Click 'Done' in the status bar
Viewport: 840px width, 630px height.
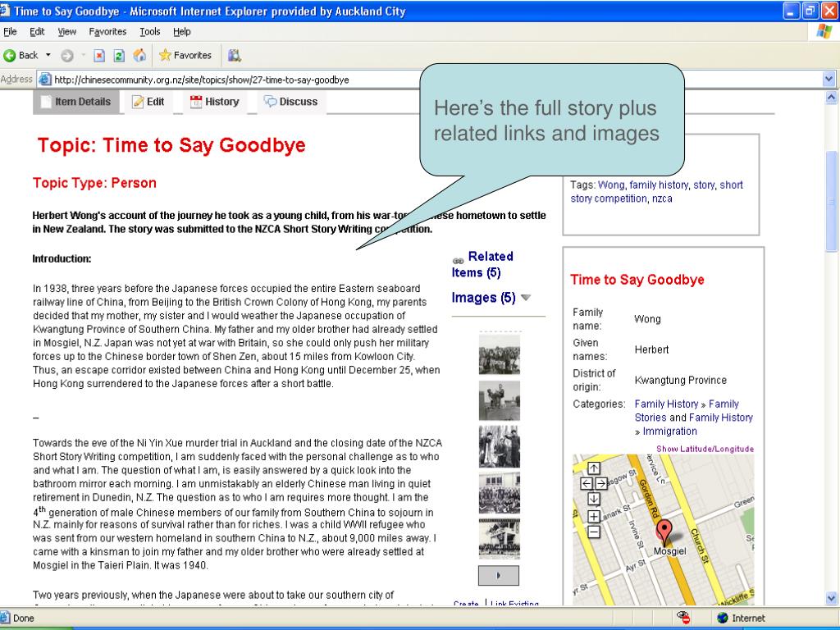[x=24, y=618]
